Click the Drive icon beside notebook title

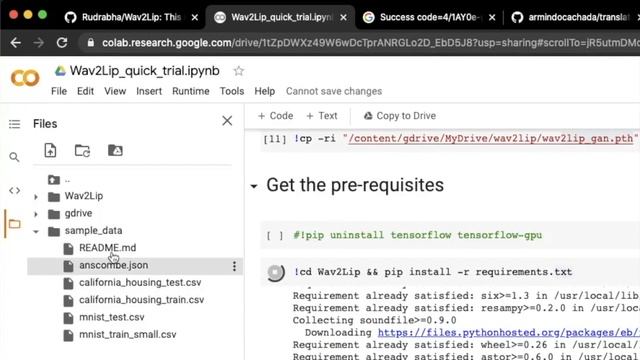[x=60, y=71]
